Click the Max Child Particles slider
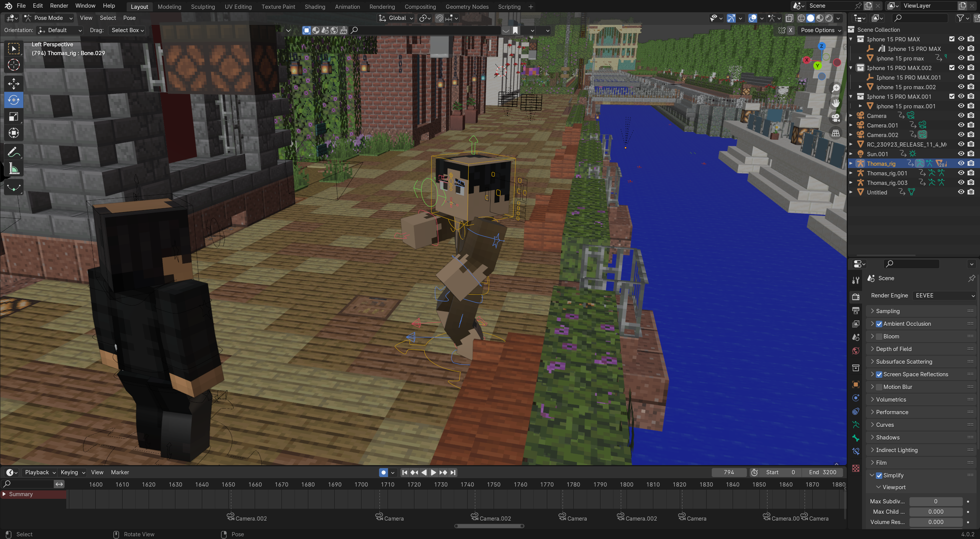Screen dimensions: 980x539 pos(936,512)
